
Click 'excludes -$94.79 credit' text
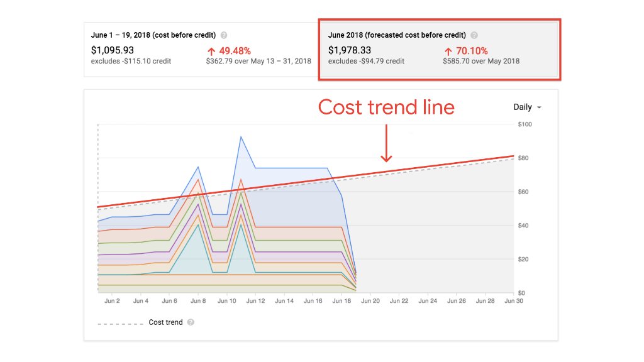[x=366, y=61]
